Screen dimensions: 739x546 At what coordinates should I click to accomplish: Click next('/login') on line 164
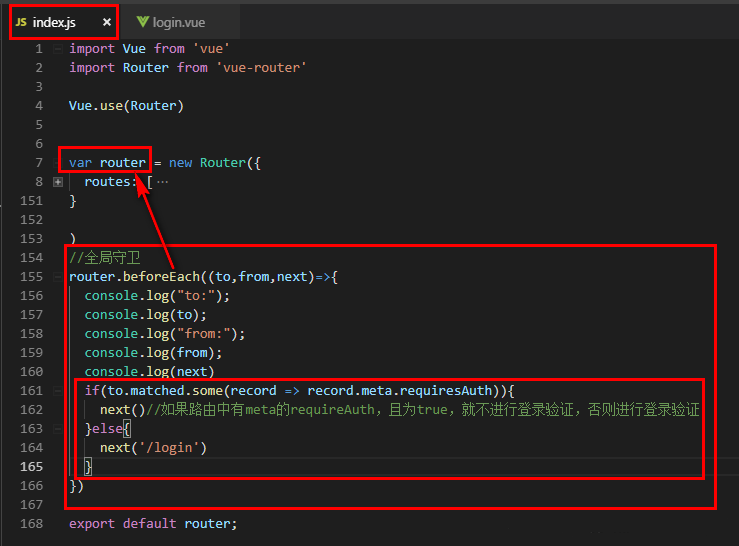click(x=153, y=448)
